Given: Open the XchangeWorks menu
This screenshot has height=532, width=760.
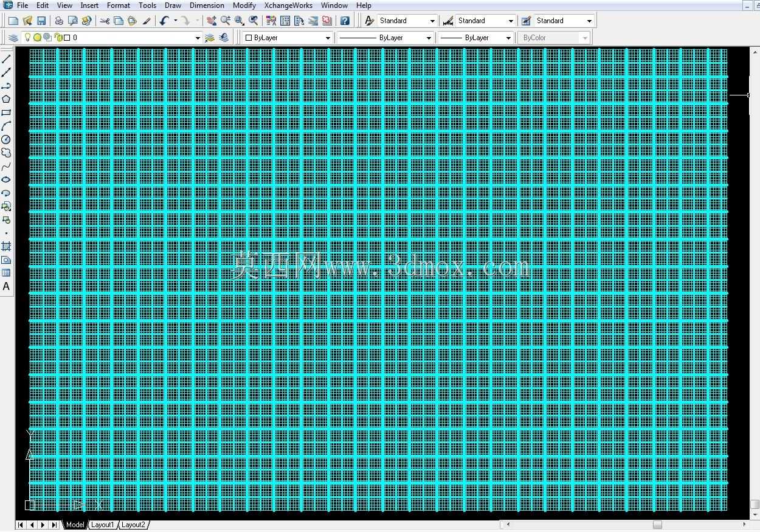Looking at the screenshot, I should pos(288,5).
